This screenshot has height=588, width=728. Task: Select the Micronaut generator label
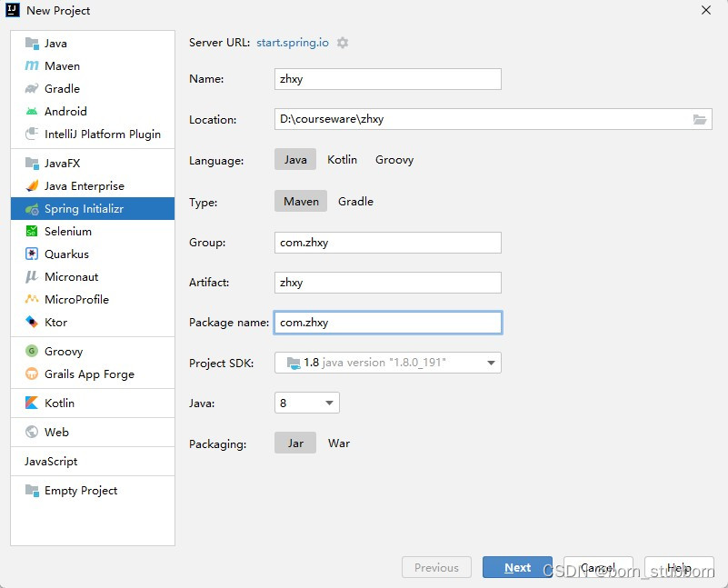(x=72, y=276)
